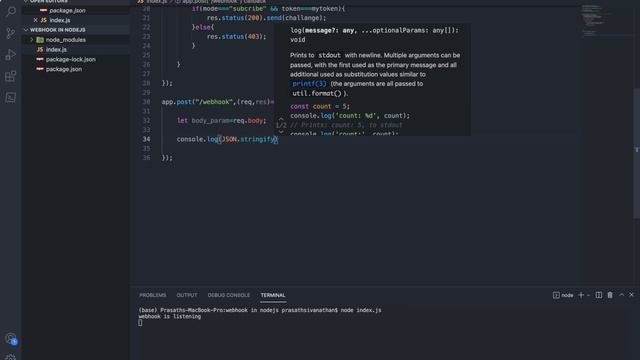Create a new terminal with plus icon

point(581,295)
